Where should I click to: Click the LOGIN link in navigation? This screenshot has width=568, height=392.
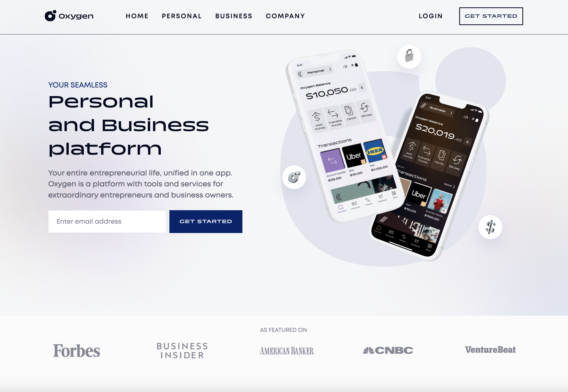[x=431, y=16]
